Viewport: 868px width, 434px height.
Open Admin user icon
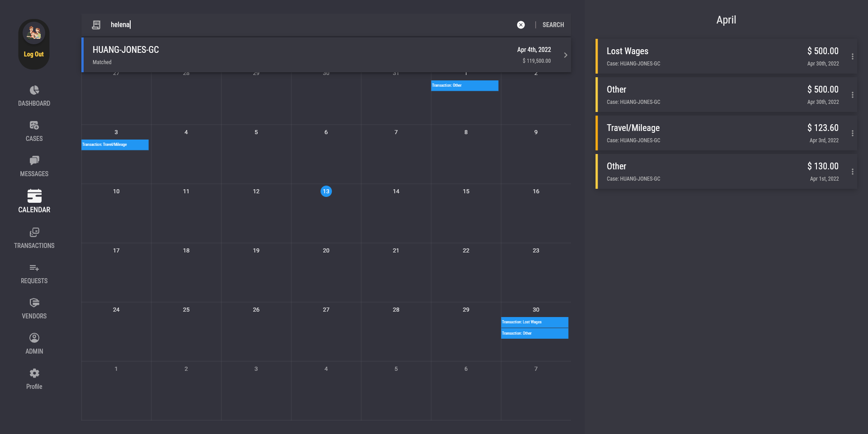point(34,338)
